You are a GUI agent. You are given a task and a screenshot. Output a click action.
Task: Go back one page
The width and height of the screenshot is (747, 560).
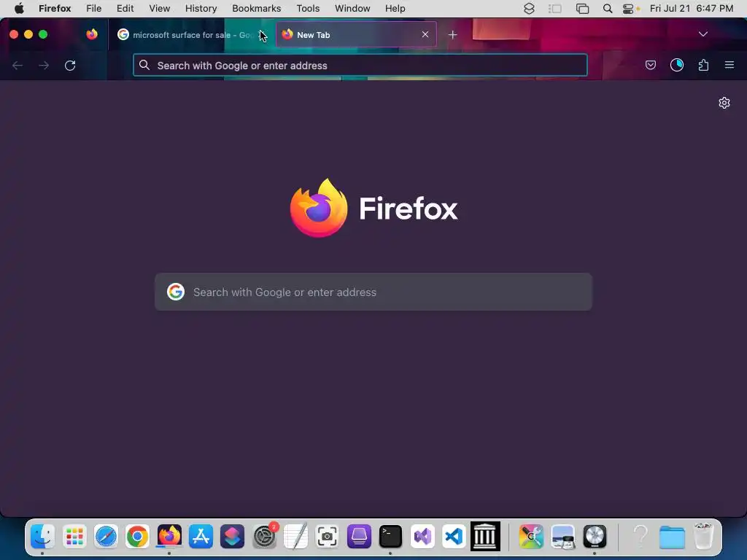coord(18,65)
